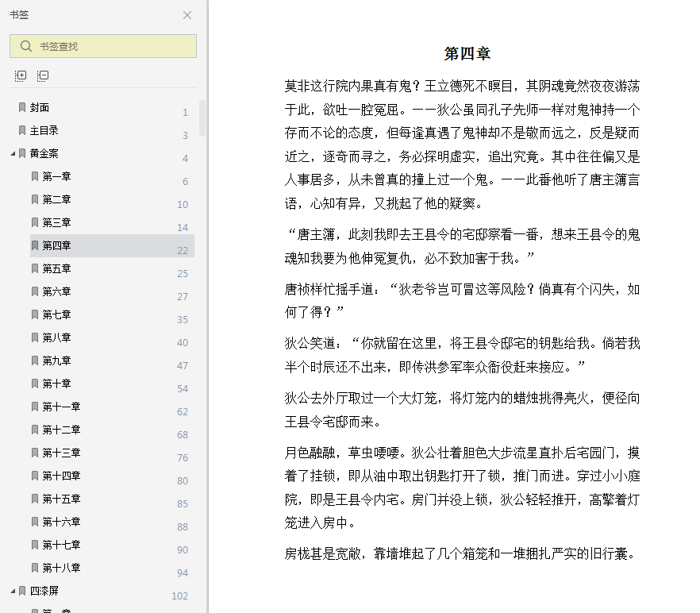Click the bookmark icon beside 封面
Viewport: 700px width, 613px height.
(22, 107)
